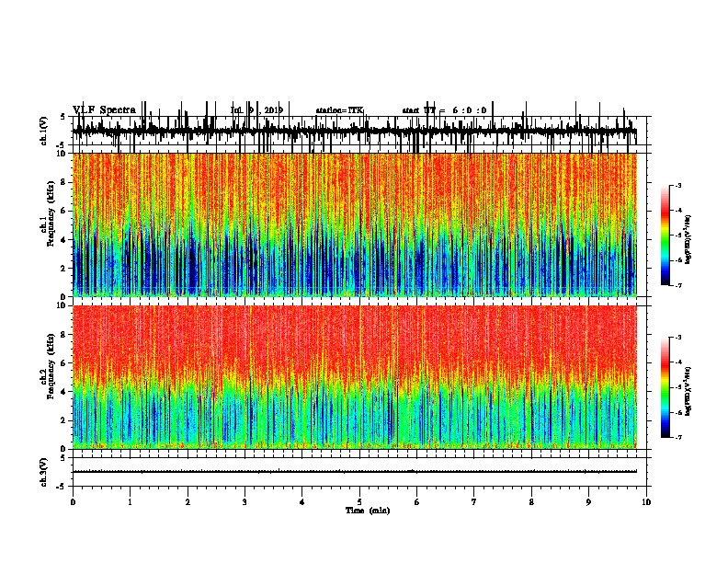
Task: Click the "station=ITK" header text
Action: 339,110
